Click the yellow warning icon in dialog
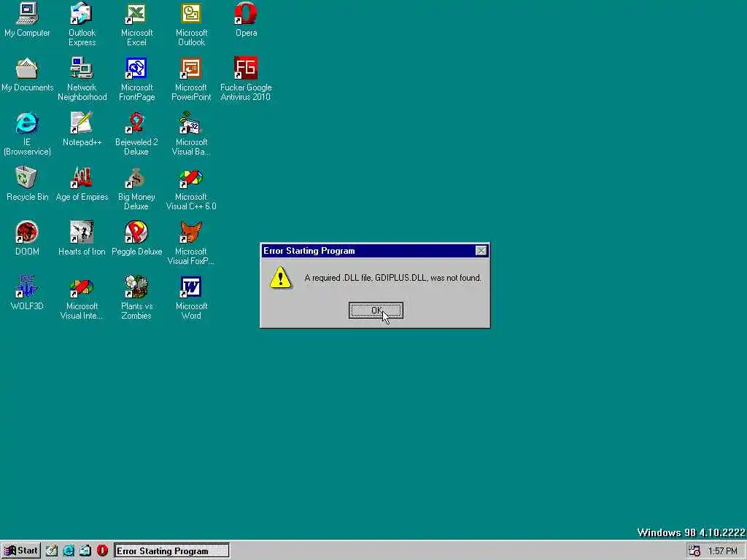Viewport: 747px width, 560px height. tap(281, 277)
